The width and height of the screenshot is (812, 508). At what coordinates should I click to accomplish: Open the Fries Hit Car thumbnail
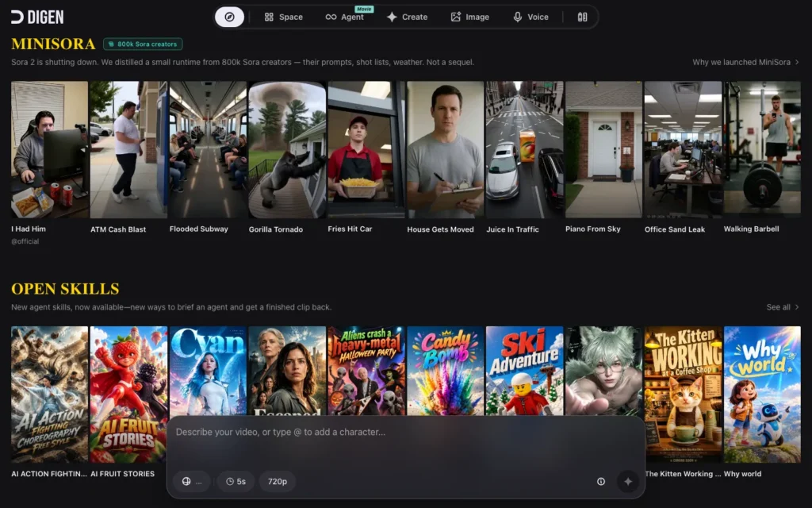tap(366, 149)
